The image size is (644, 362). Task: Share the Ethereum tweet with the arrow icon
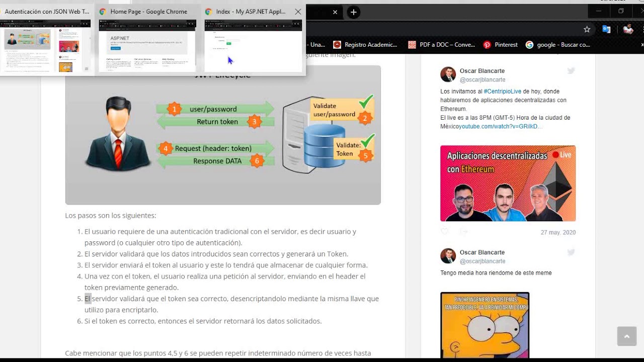464,232
